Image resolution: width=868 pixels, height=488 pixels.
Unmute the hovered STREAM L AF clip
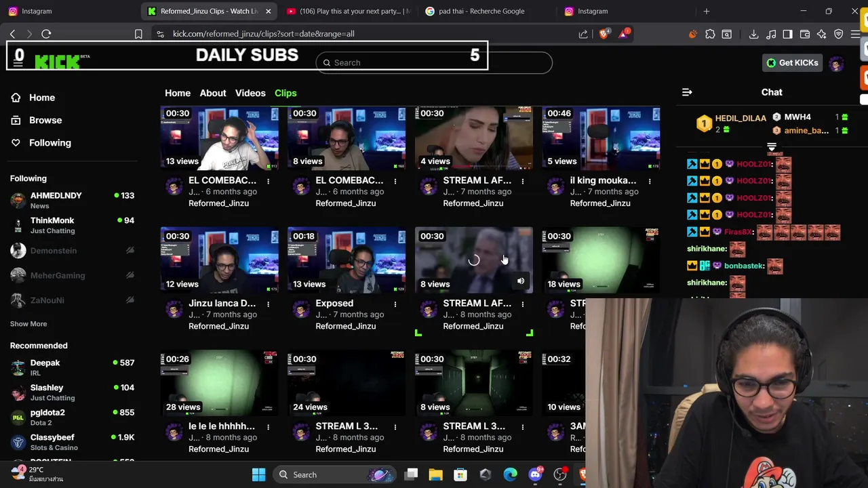(x=520, y=281)
